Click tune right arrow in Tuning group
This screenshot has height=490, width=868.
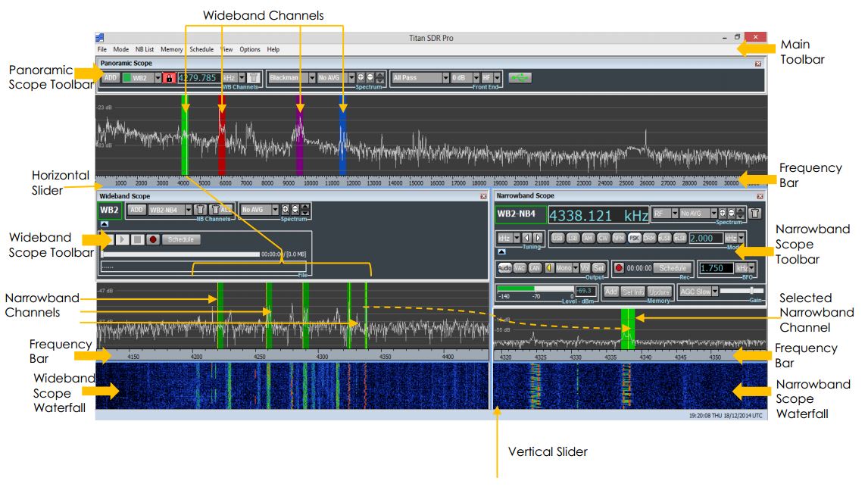click(x=539, y=238)
